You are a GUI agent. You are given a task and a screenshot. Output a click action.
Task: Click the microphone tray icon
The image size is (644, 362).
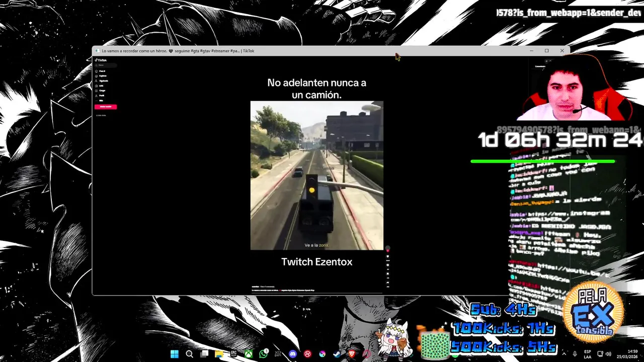click(x=575, y=354)
